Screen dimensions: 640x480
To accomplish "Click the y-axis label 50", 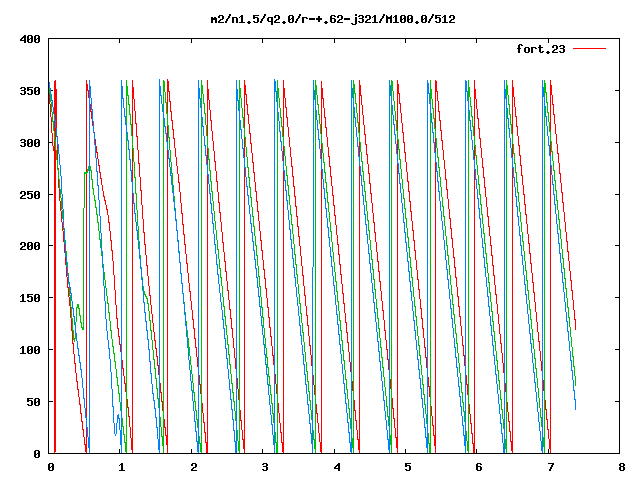I will point(33,402).
